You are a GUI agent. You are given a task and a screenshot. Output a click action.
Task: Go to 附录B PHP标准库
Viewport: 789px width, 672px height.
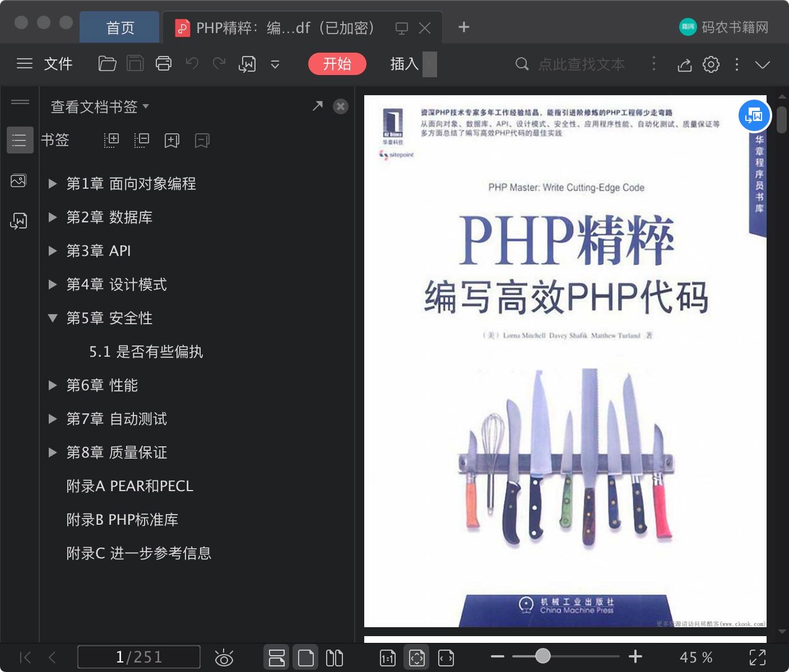click(122, 520)
